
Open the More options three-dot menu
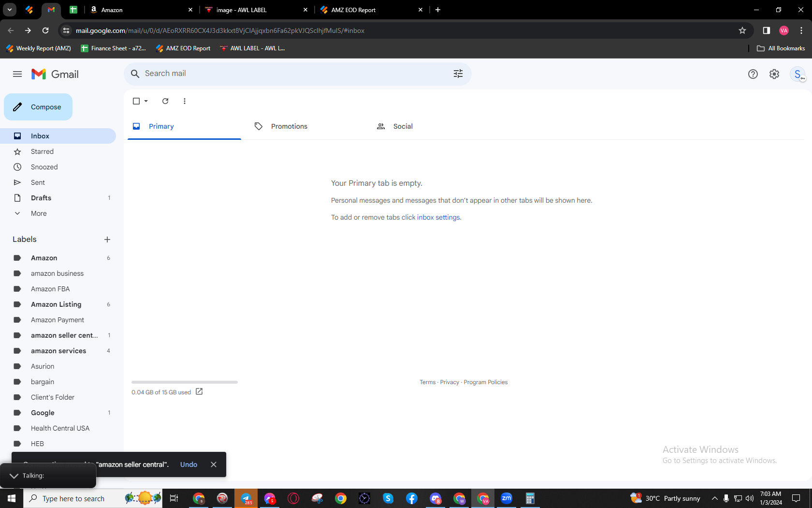point(185,101)
